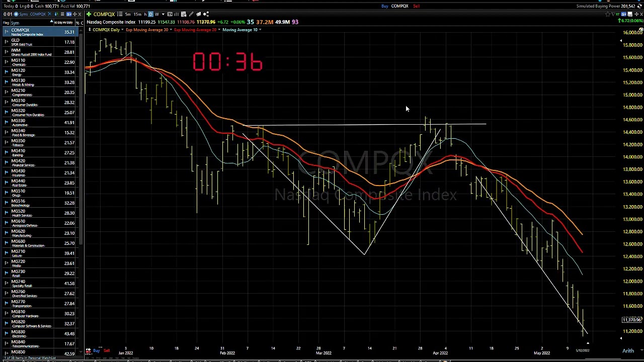This screenshot has height=362, width=644.
Task: Toggle flag for MG130 Metals & Mining row
Action: [6, 82]
